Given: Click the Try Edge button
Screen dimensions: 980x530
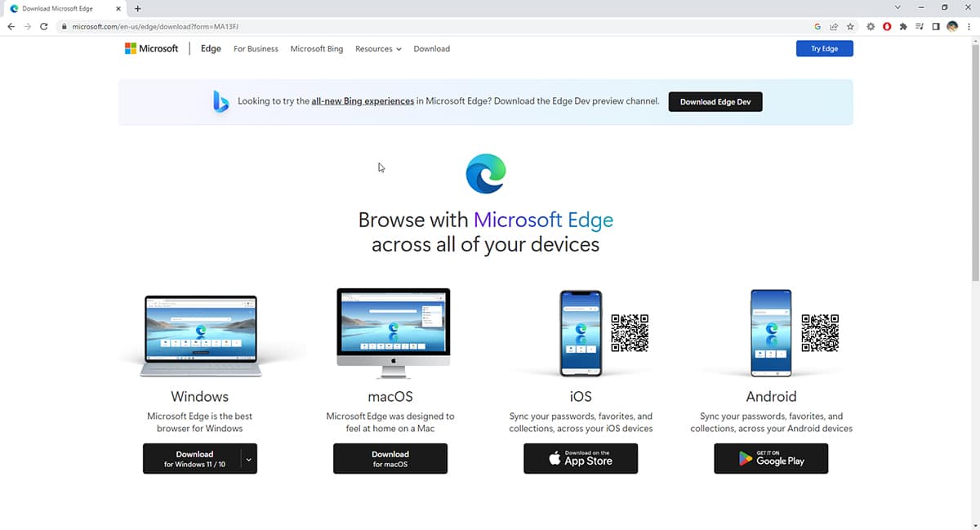Looking at the screenshot, I should [824, 48].
